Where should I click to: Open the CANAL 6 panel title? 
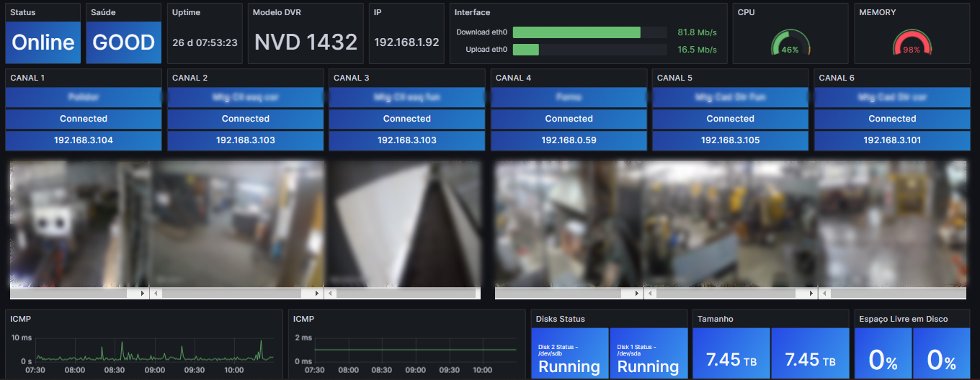tap(837, 78)
